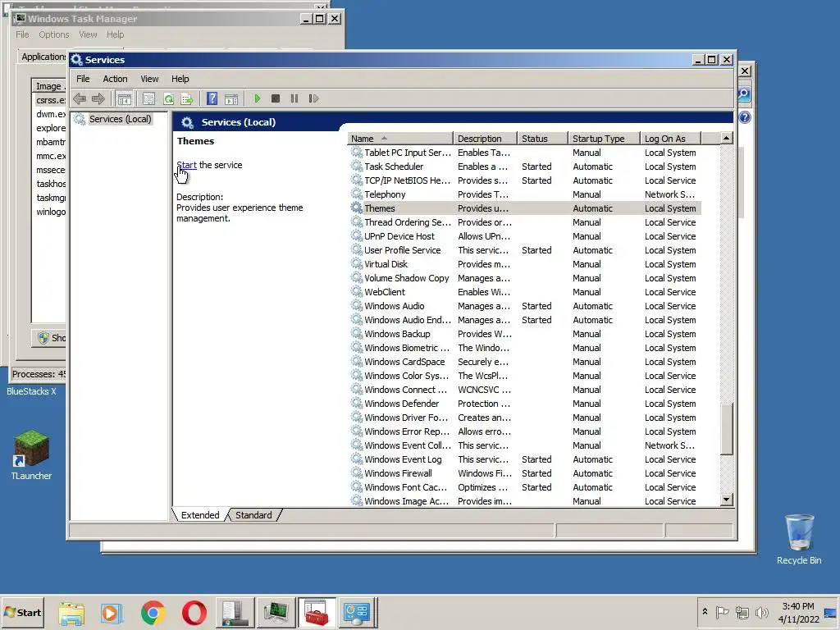Click the Description column header
Screen dimensions: 840x630
tap(486, 138)
